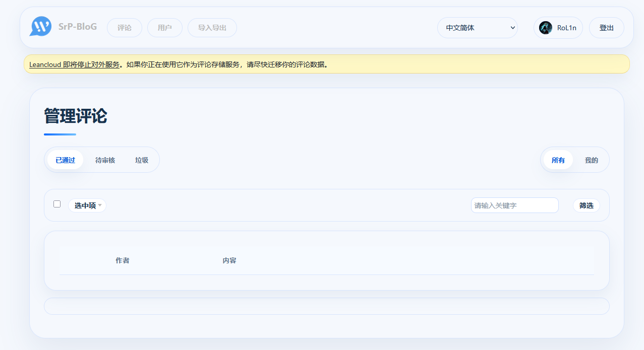644x350 pixels.
Task: Click the 内容 column header
Action: point(229,260)
